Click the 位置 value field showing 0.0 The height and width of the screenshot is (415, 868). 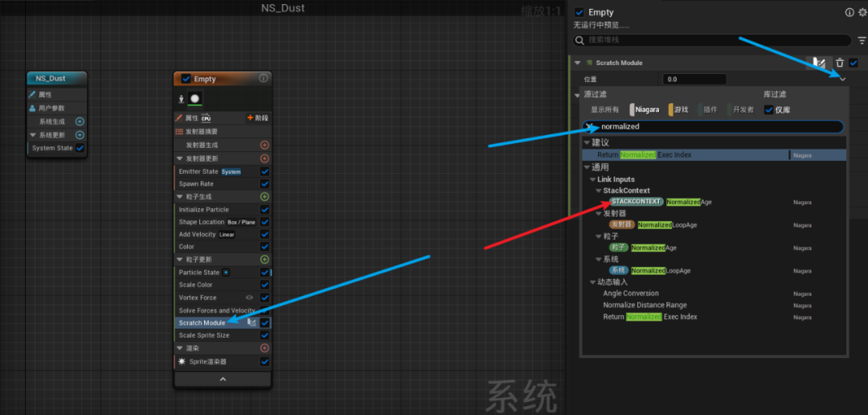[x=694, y=80]
